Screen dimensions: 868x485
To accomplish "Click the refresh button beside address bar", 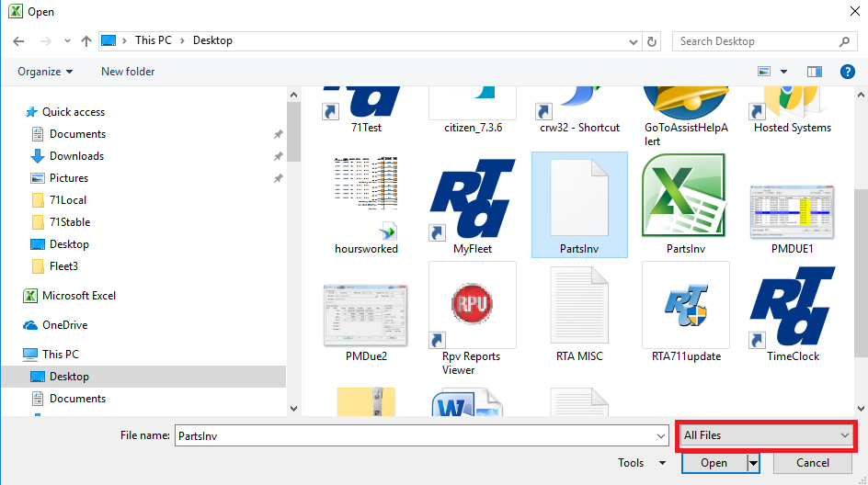I will [x=653, y=41].
